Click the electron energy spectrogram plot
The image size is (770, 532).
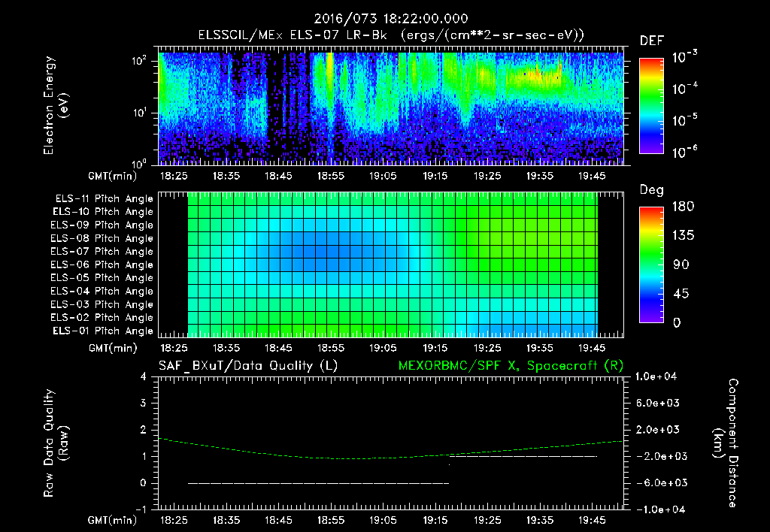point(391,106)
